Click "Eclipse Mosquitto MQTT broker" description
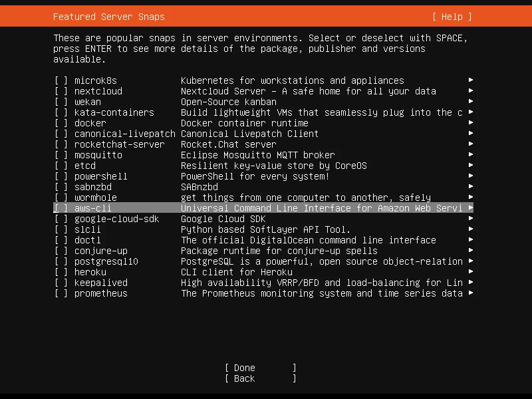This screenshot has height=399, width=532. point(258,155)
